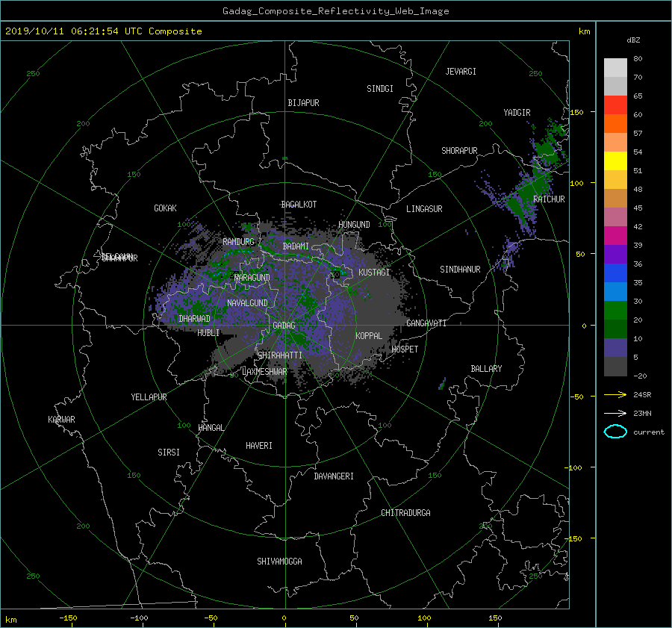672x628 pixels.
Task: Select the dark gray 5 dBZ swatch
Action: (615, 367)
